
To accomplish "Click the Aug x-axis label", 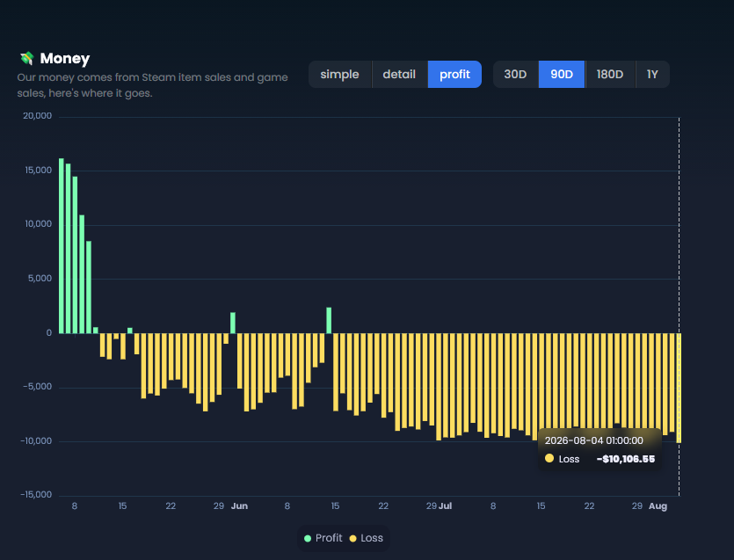I will [x=658, y=506].
